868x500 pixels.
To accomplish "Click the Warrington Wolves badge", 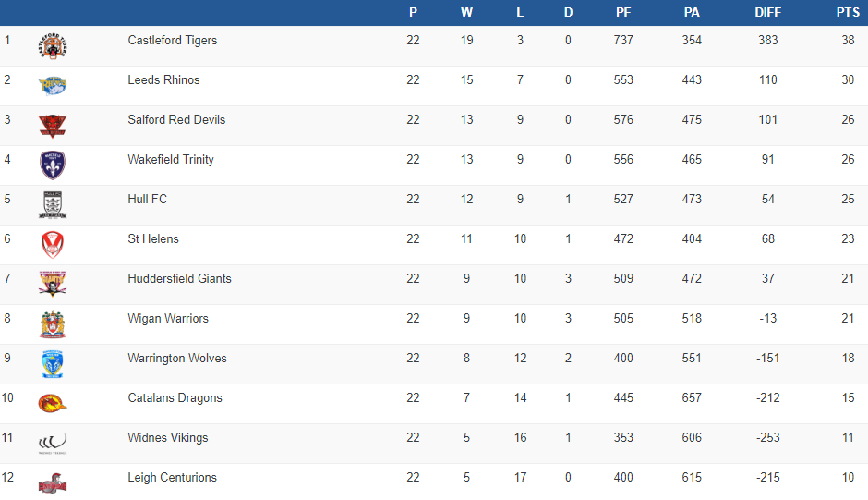I will [x=53, y=363].
